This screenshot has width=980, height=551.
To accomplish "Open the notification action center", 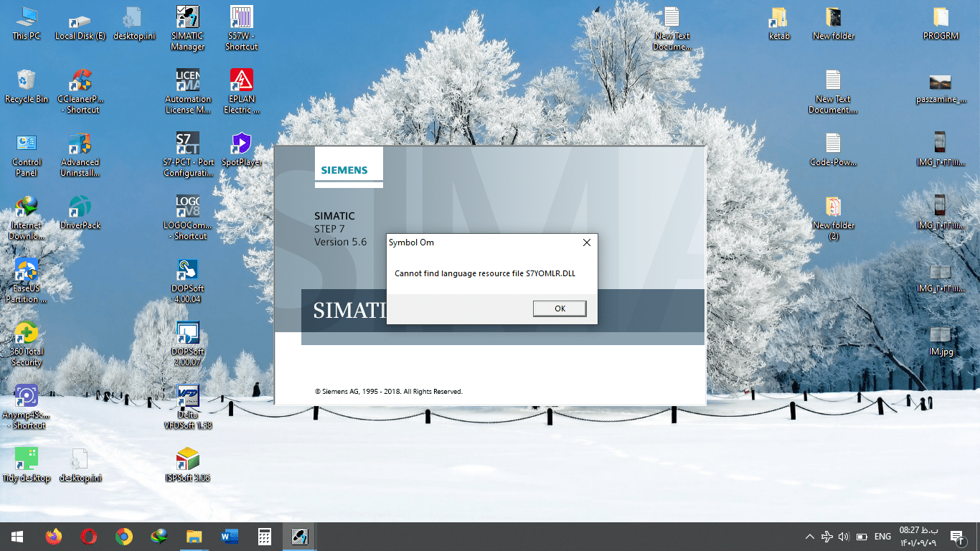I will tap(956, 537).
